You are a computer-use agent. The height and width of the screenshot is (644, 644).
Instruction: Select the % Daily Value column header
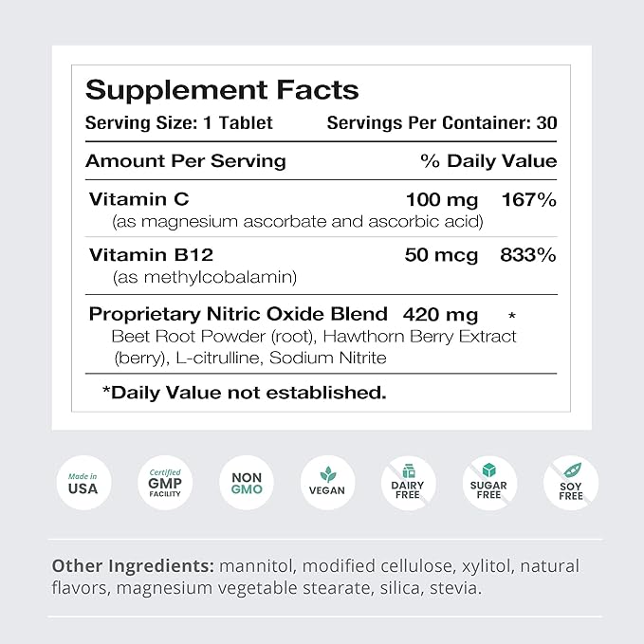pos(488,160)
